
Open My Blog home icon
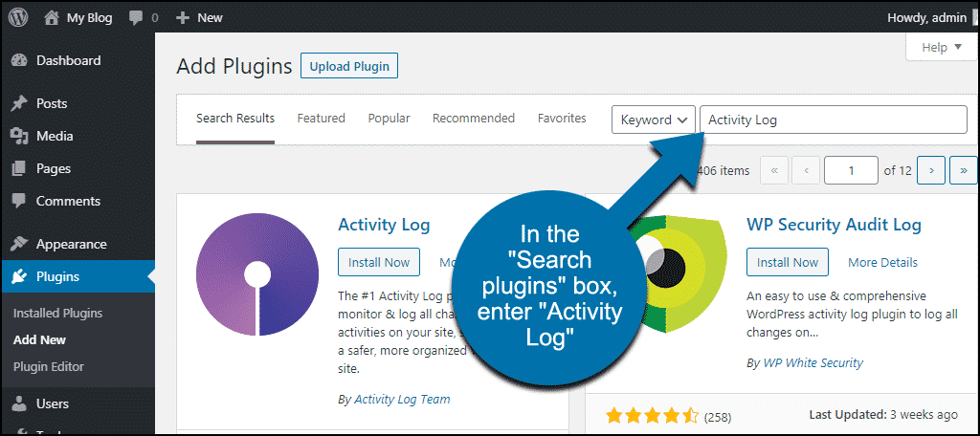pos(52,17)
